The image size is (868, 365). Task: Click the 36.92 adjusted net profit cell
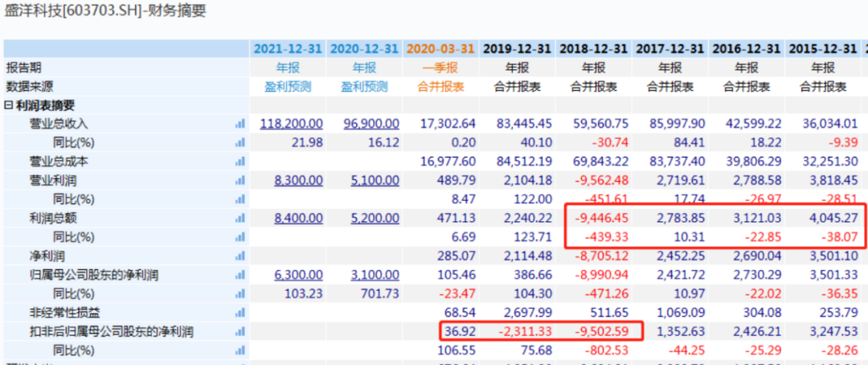461,332
